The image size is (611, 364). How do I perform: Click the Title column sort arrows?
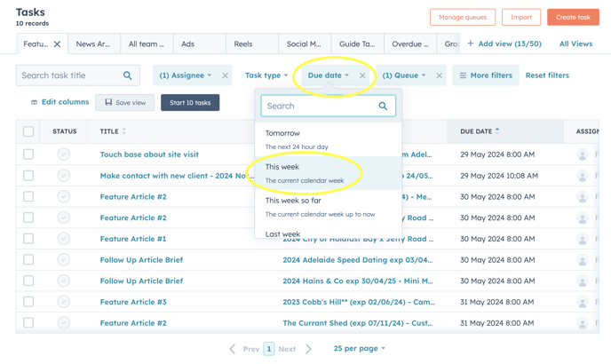coord(124,131)
